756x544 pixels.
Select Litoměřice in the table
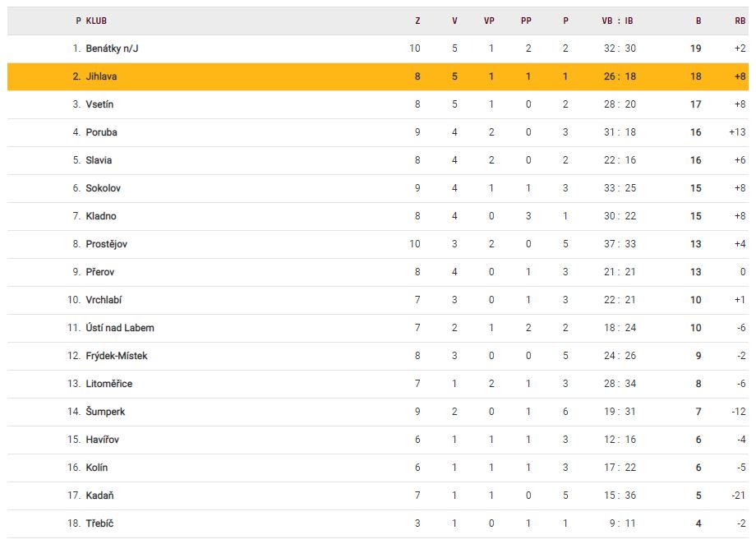[x=108, y=384]
